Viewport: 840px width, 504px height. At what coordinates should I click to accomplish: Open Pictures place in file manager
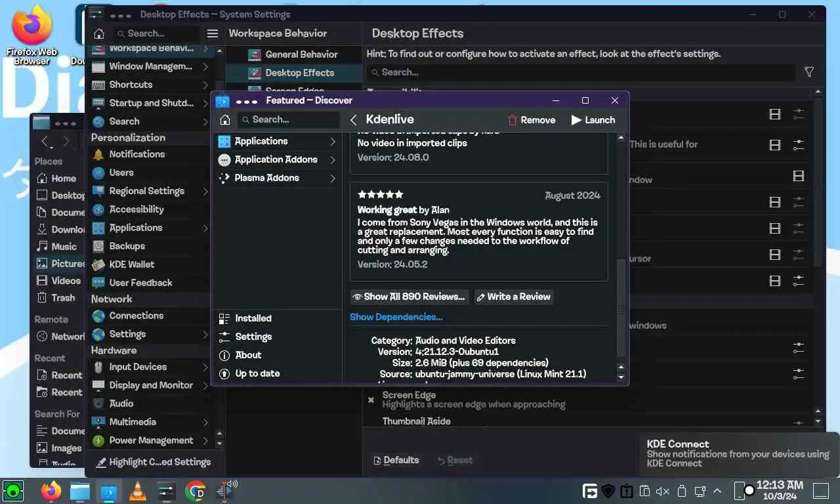click(x=60, y=263)
